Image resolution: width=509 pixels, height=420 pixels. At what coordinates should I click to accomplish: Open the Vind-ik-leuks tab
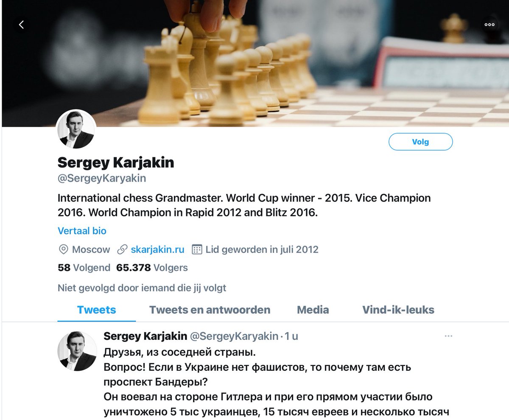[x=398, y=310]
